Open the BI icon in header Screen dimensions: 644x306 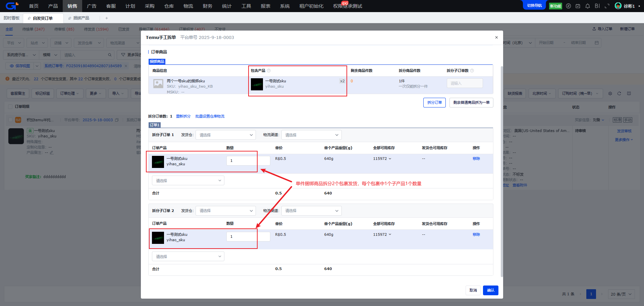(x=597, y=6)
